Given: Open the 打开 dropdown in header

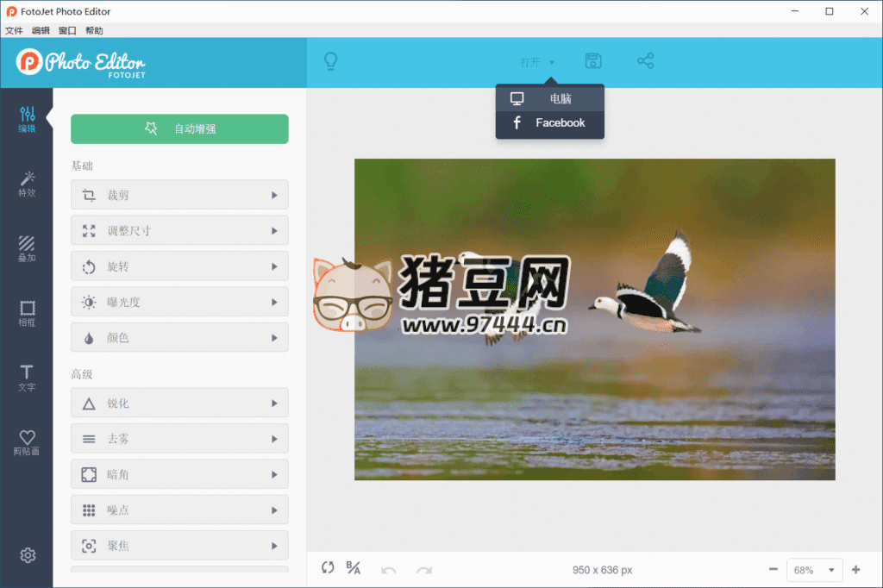Looking at the screenshot, I should pyautogui.click(x=537, y=62).
